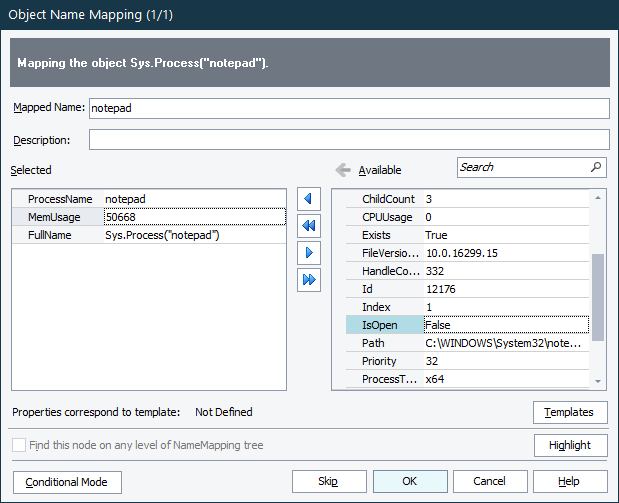Click the gray arrow beside Available label

[342, 170]
